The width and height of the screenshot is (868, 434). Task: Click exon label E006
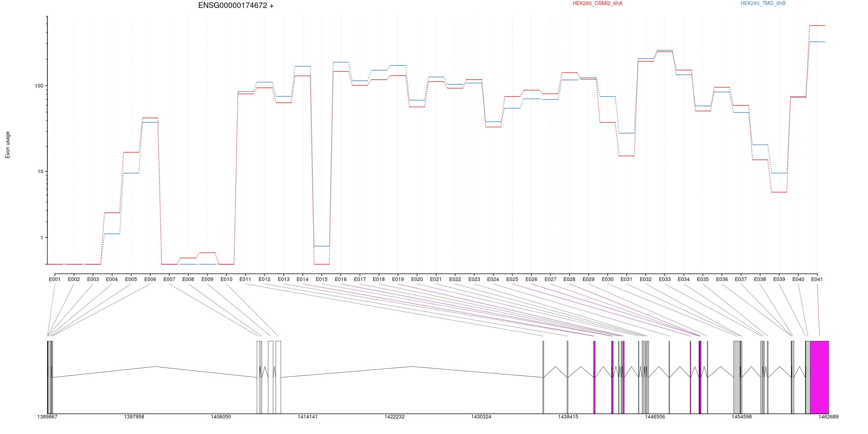150,279
